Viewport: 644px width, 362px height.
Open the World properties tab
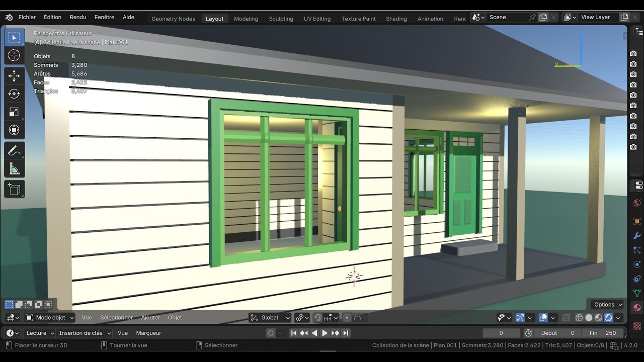coord(637,203)
